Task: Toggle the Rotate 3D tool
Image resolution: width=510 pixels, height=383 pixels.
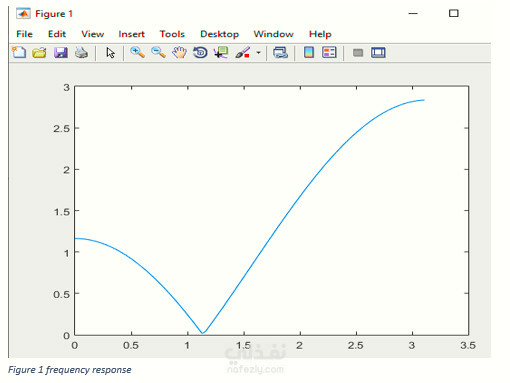Action: 200,52
